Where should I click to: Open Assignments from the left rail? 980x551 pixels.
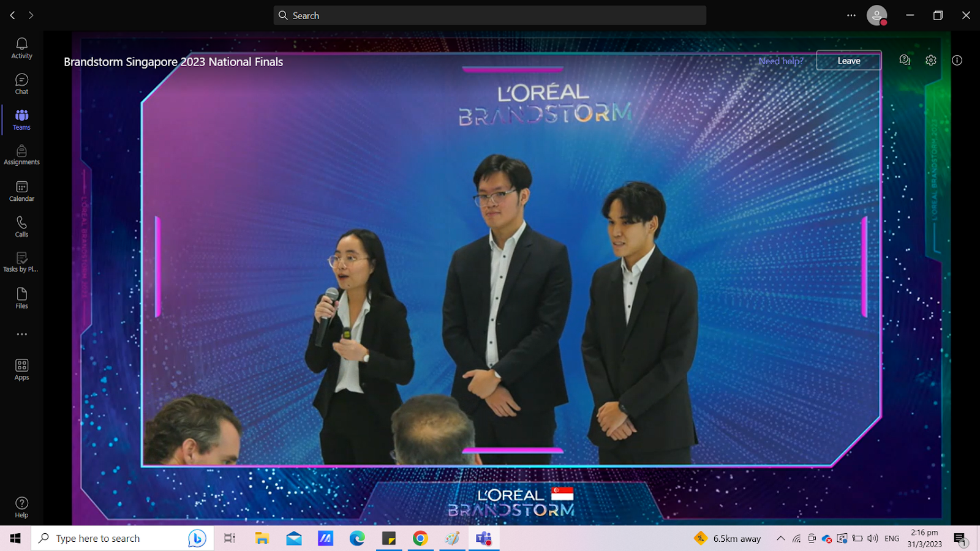21,155
